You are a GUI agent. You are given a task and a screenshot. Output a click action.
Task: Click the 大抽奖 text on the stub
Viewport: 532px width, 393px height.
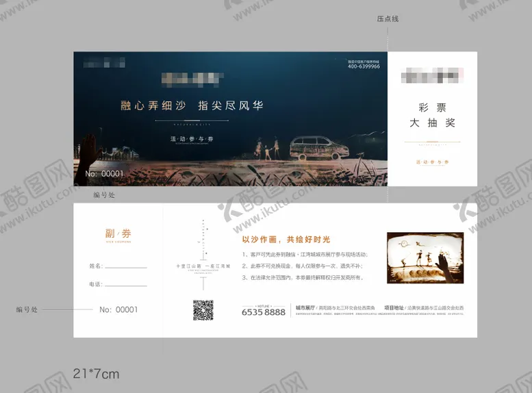tap(432, 123)
